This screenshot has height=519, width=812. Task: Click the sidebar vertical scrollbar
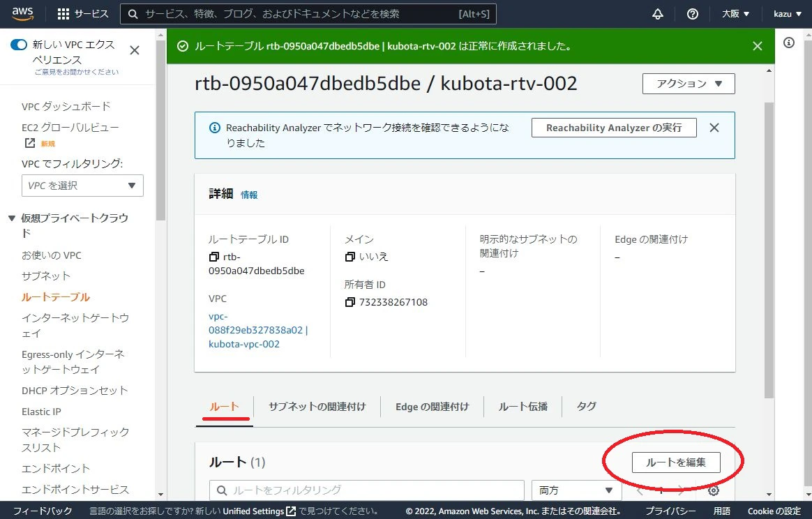[x=160, y=130]
